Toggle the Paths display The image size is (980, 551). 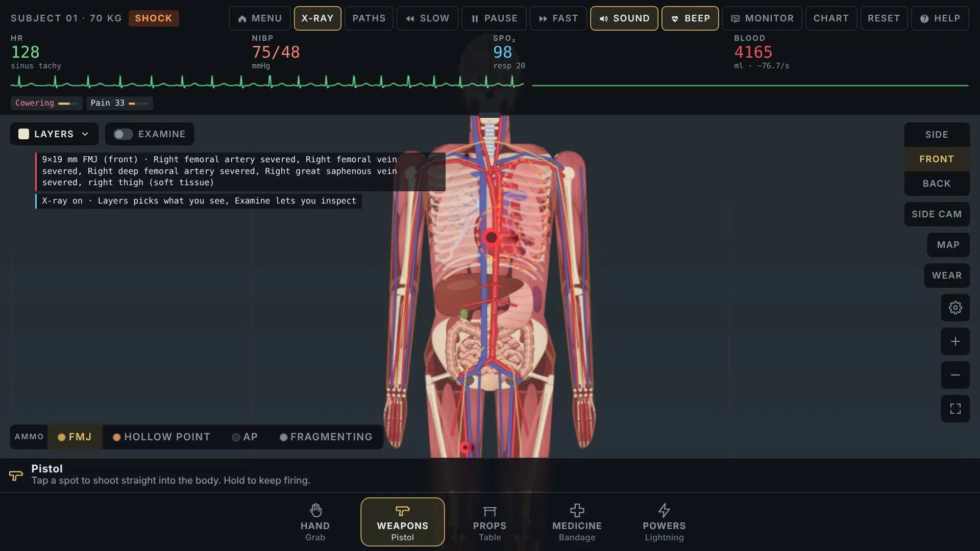pyautogui.click(x=369, y=18)
